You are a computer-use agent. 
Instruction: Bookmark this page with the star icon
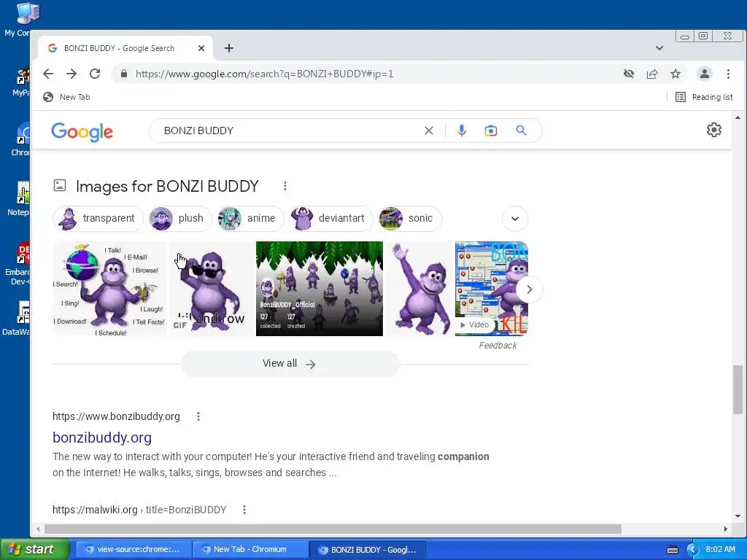pos(676,74)
